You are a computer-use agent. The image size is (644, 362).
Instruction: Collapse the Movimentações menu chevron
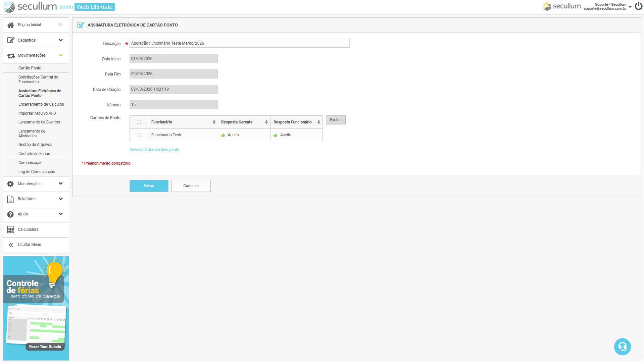(61, 55)
